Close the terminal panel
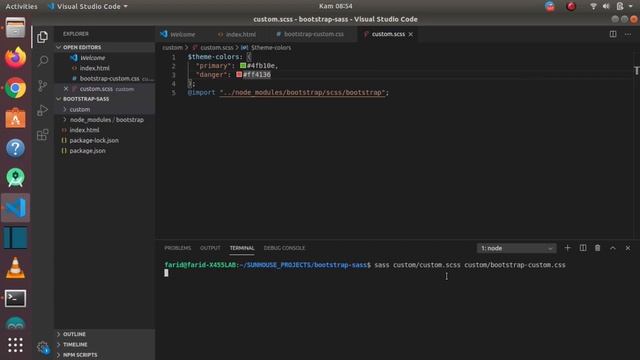 tap(628, 248)
